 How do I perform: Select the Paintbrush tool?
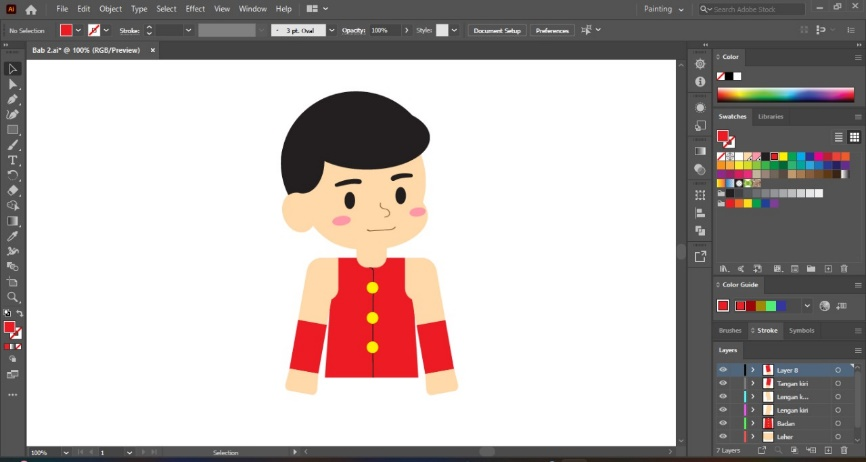pos(12,145)
